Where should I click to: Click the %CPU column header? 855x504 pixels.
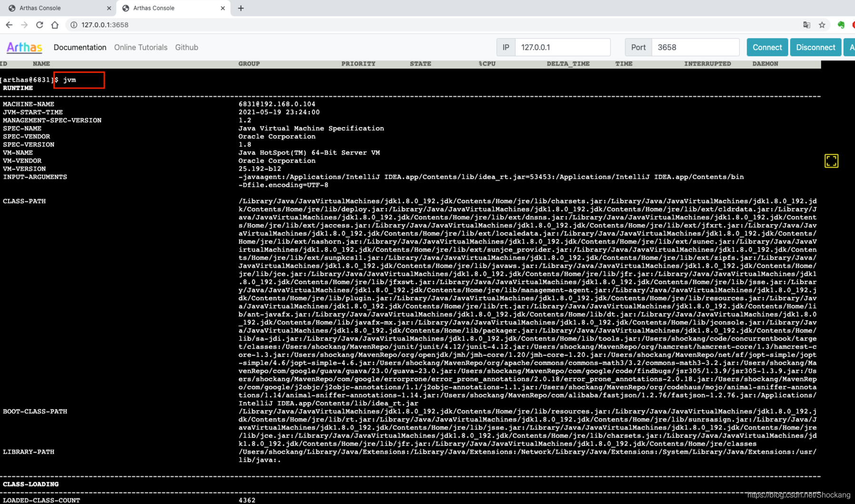[487, 64]
